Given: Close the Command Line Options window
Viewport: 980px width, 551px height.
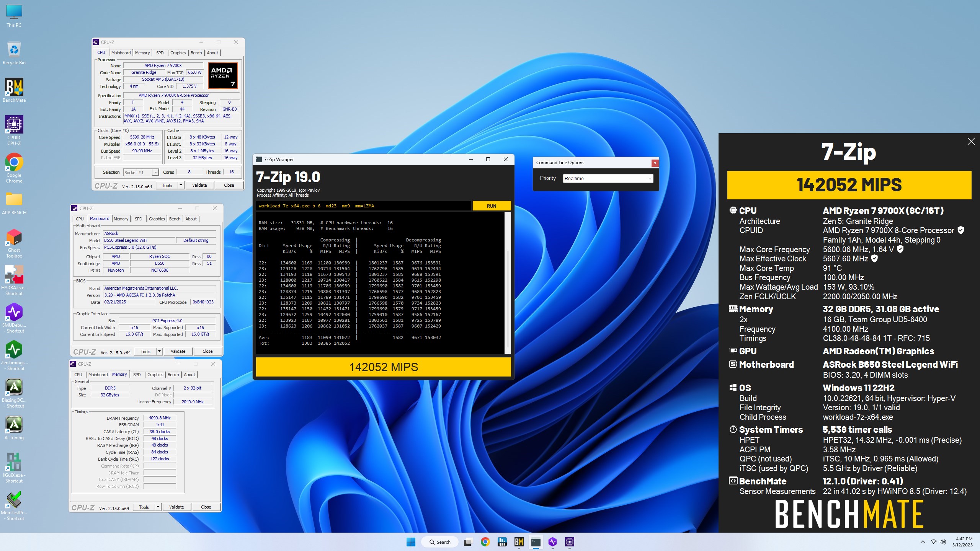Looking at the screenshot, I should [655, 163].
